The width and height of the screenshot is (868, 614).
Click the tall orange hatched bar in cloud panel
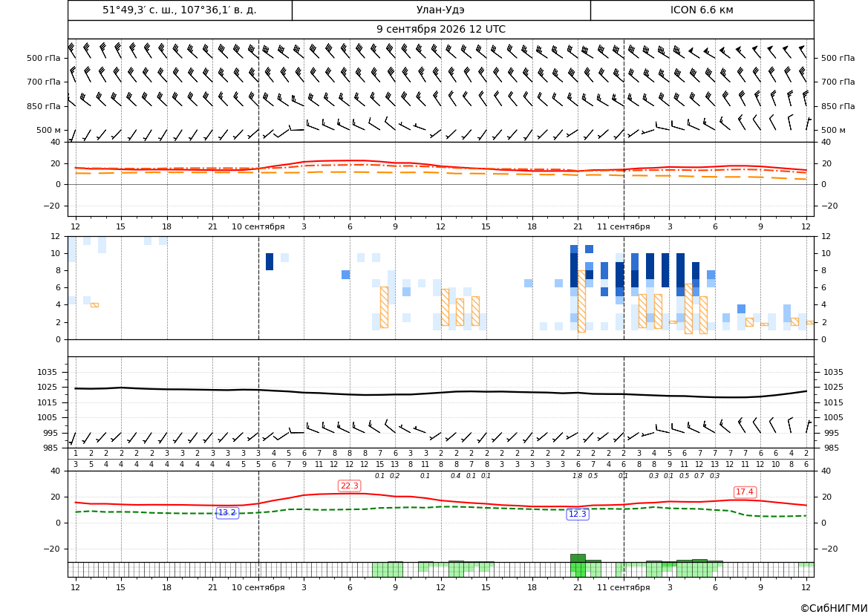pos(582,301)
